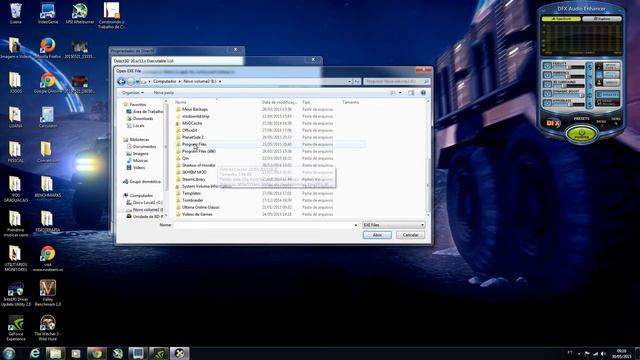
Task: Open Google Chrome from taskbar
Action: [x=97, y=353]
